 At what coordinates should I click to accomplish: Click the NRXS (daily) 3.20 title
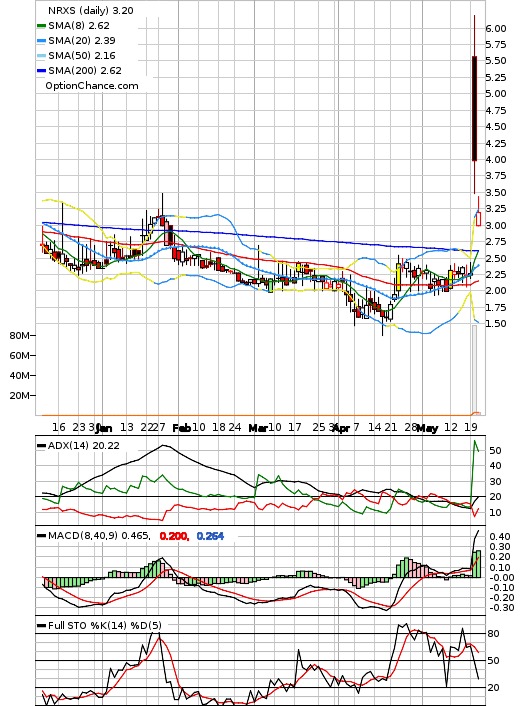pyautogui.click(x=91, y=10)
